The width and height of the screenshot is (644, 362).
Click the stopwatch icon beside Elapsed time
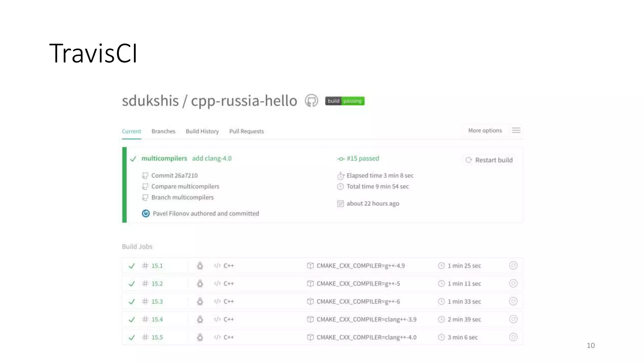pos(341,176)
